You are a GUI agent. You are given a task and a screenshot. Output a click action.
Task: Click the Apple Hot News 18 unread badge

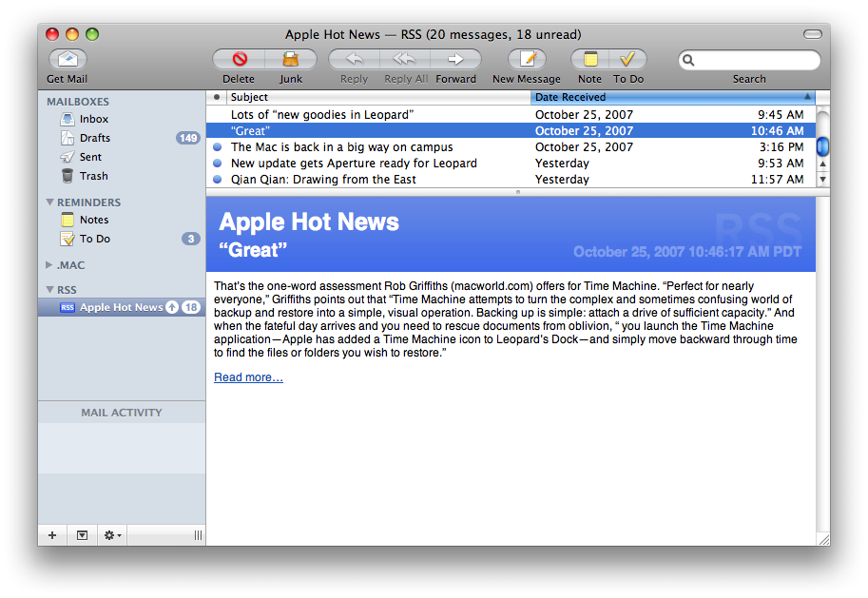191,307
